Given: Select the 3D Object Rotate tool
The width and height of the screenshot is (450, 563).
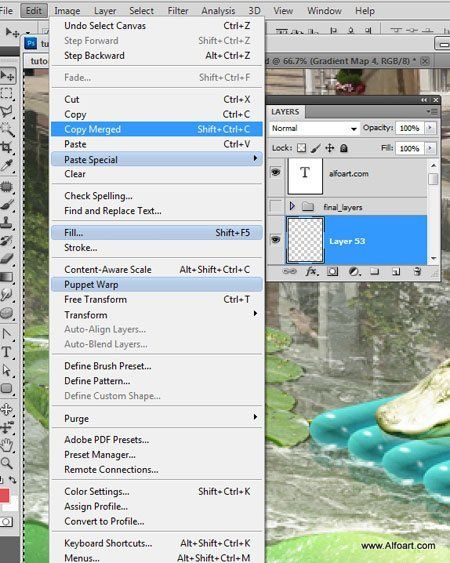Looking at the screenshot, I should (6, 410).
